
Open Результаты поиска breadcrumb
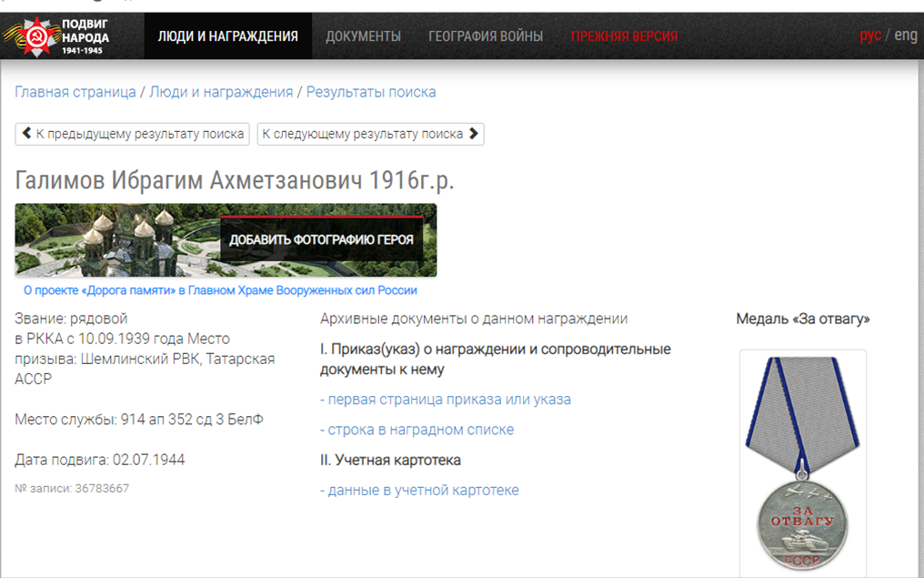pyautogui.click(x=371, y=92)
